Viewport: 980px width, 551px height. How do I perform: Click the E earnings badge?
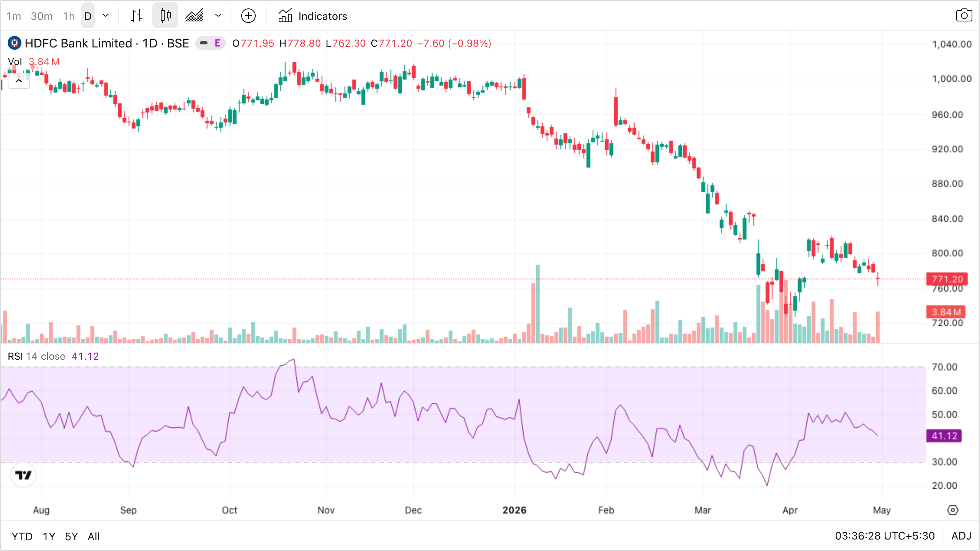tap(217, 43)
